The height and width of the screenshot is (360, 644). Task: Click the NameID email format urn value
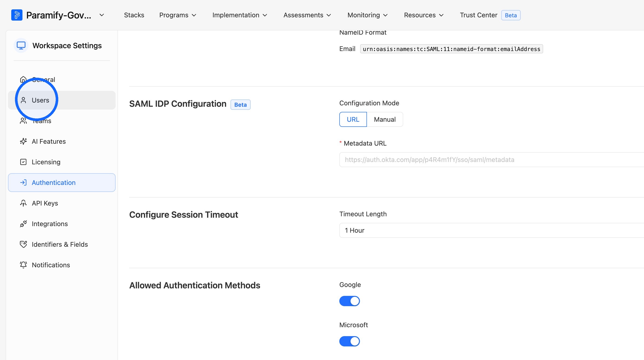pyautogui.click(x=451, y=49)
